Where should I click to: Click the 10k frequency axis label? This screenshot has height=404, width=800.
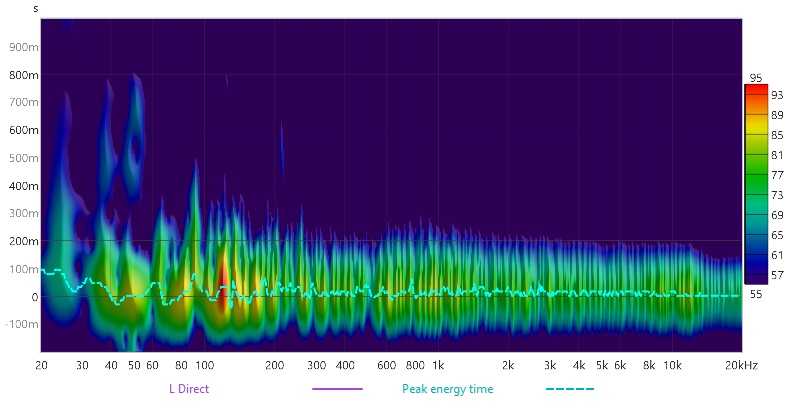672,365
